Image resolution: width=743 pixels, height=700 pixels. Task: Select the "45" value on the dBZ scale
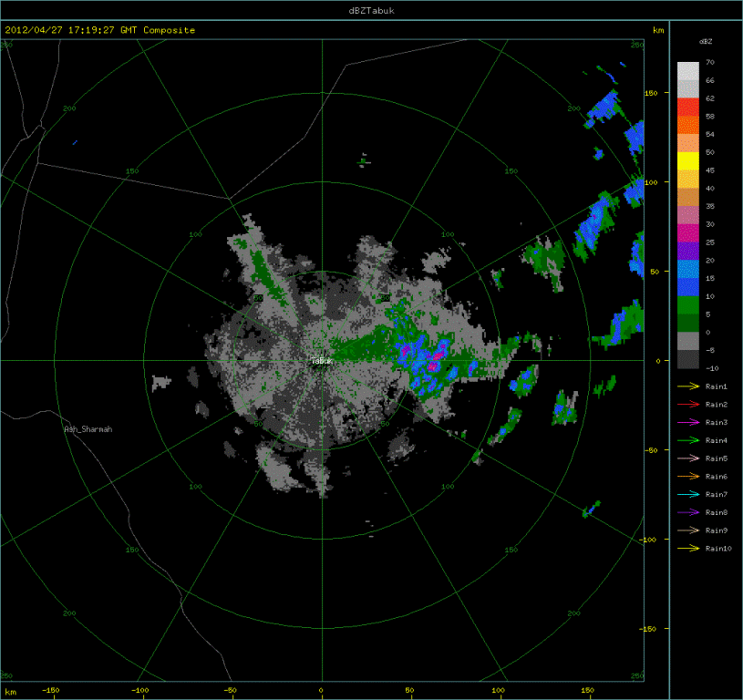click(710, 170)
